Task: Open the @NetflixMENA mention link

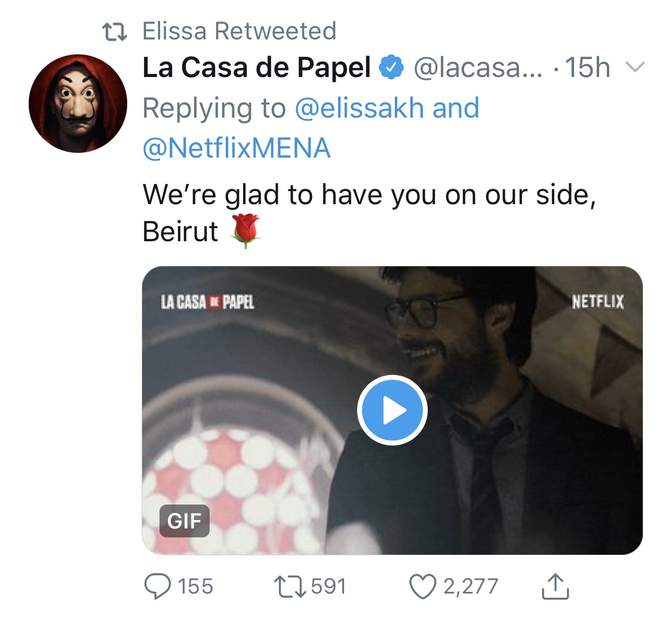Action: pyautogui.click(x=237, y=148)
